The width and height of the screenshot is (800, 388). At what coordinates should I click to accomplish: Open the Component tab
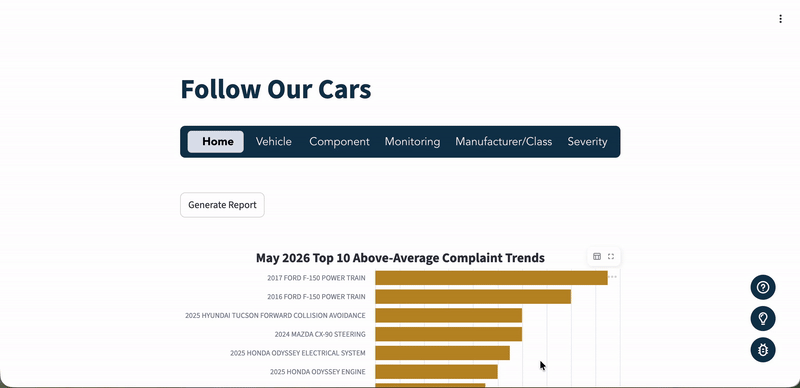click(x=339, y=142)
